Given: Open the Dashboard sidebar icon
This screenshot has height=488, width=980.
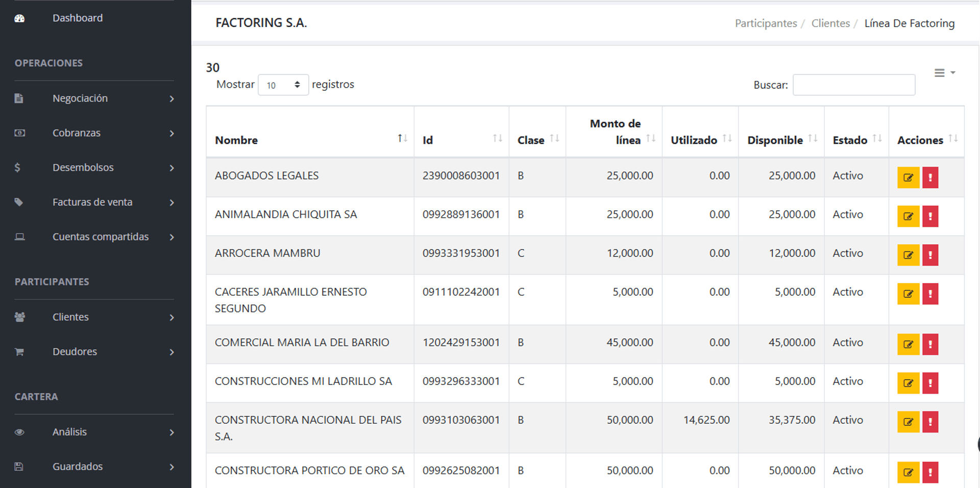Looking at the screenshot, I should click(19, 18).
